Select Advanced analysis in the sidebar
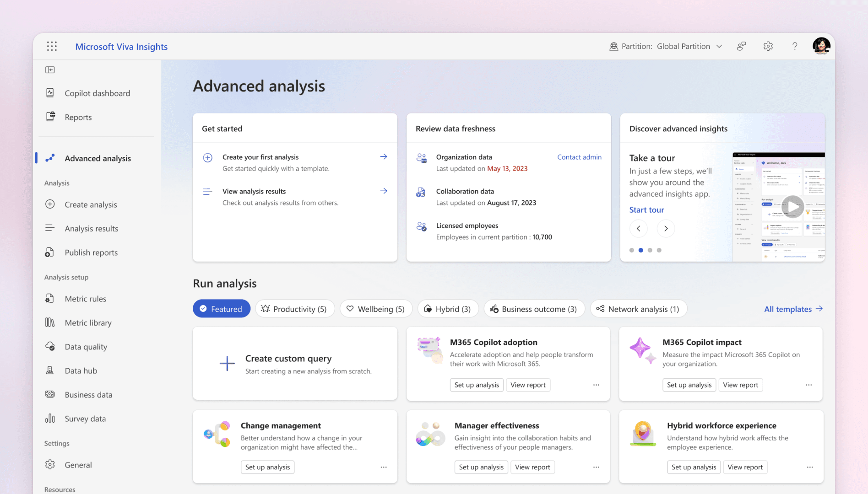Viewport: 868px width, 494px height. tap(97, 158)
